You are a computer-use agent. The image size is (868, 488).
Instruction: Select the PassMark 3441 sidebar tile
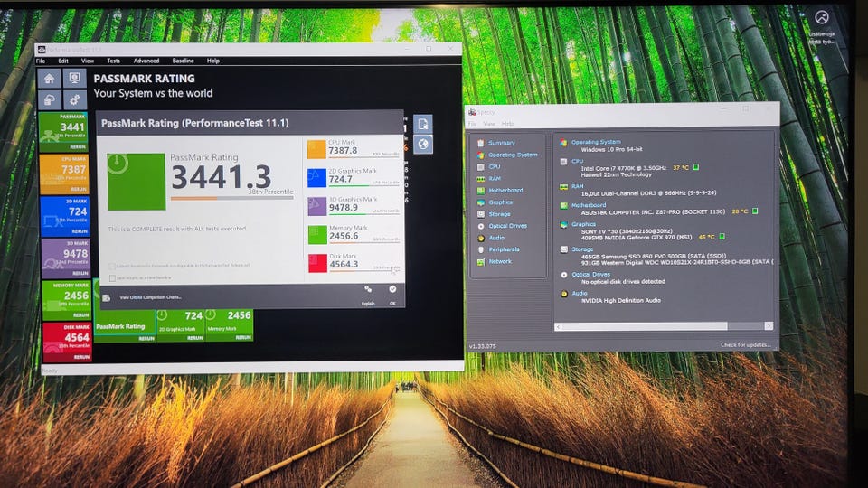[x=62, y=132]
